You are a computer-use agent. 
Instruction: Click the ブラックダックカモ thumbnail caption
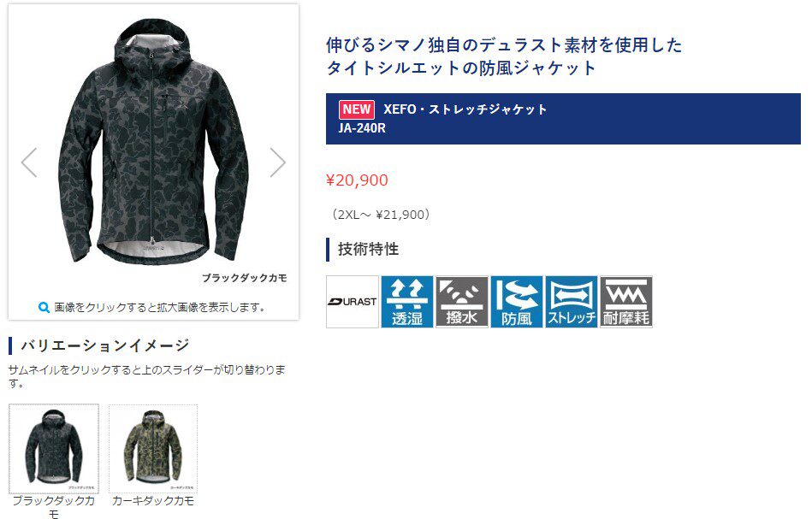(x=53, y=507)
